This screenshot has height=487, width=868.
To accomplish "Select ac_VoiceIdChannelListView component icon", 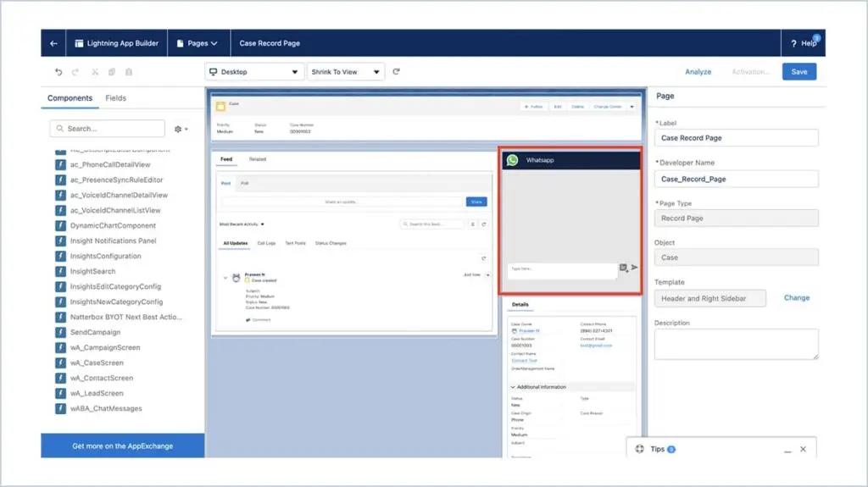I will (x=60, y=210).
